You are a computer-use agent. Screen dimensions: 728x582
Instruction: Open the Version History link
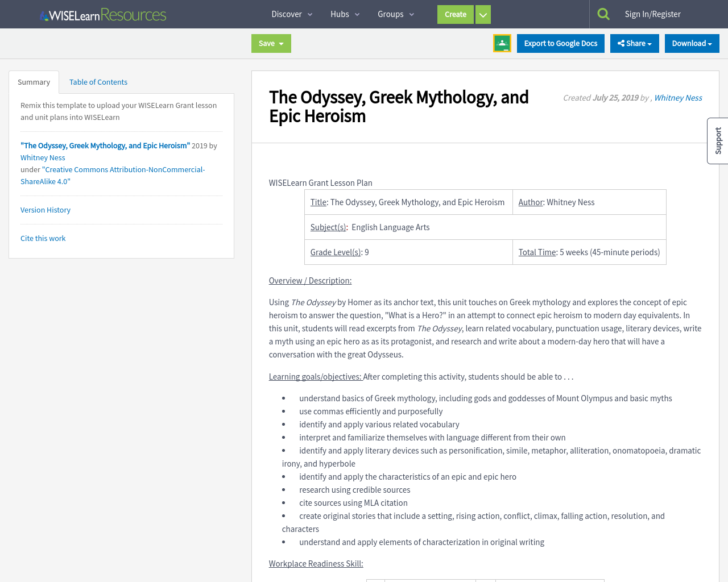coord(45,209)
